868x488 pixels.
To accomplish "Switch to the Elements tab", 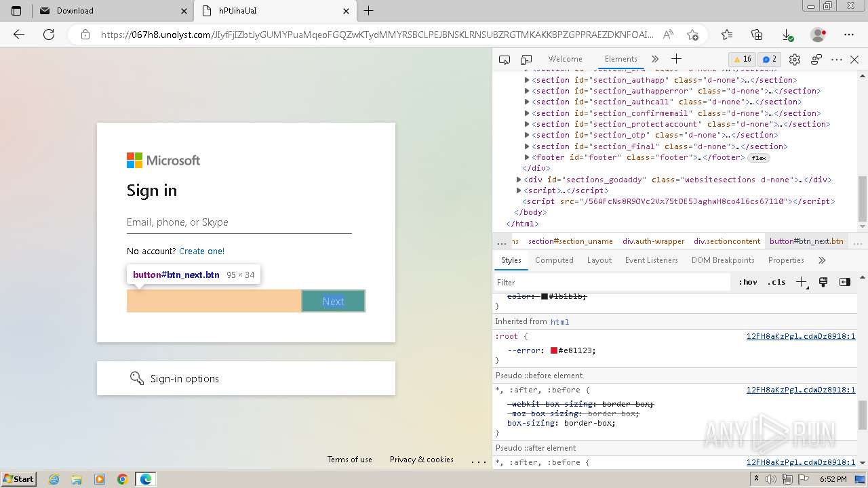I will click(620, 59).
